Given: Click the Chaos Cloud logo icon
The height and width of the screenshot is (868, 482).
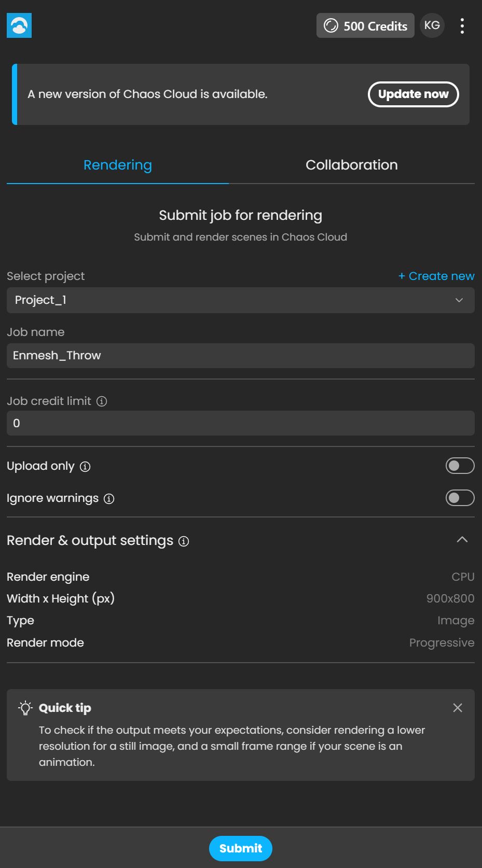Looking at the screenshot, I should [x=19, y=25].
